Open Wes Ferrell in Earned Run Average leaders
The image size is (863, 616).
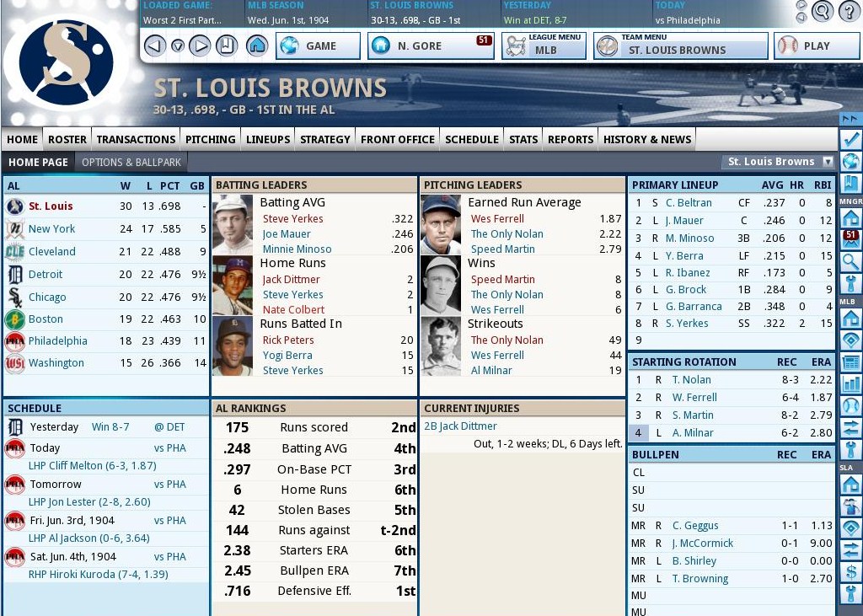click(497, 218)
